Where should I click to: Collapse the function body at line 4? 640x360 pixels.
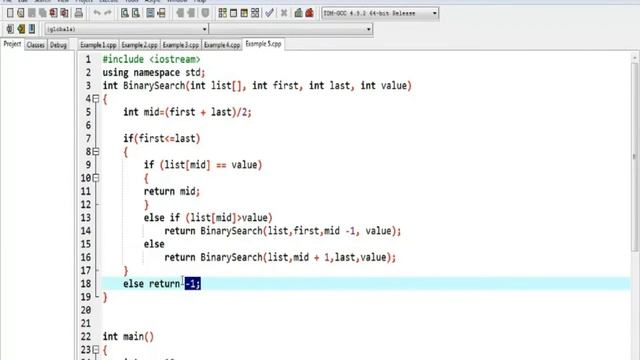96,98
